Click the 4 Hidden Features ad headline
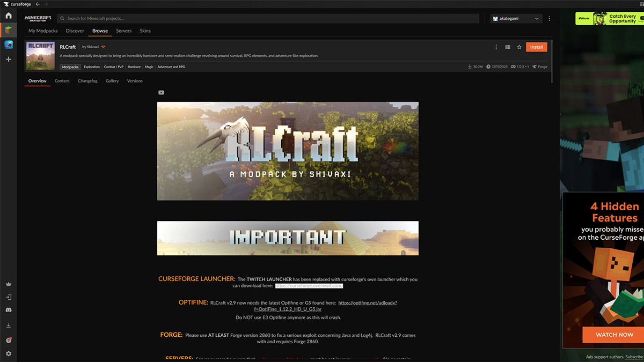Screen dimensions: 644x362 [615, 212]
